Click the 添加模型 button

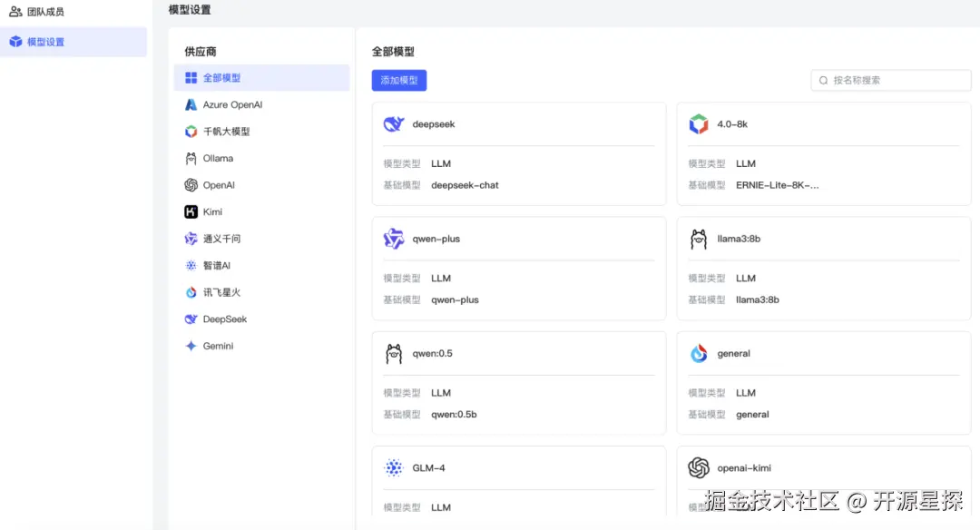click(x=399, y=80)
